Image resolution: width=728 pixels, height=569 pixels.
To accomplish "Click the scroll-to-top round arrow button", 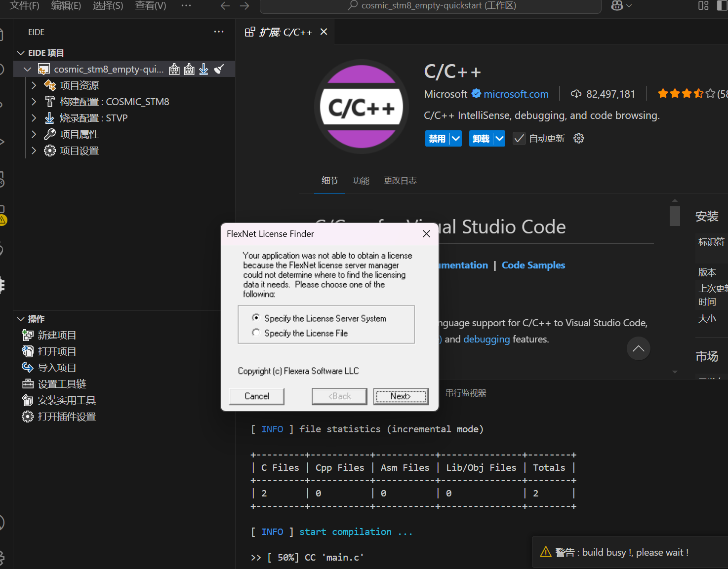I will (639, 348).
